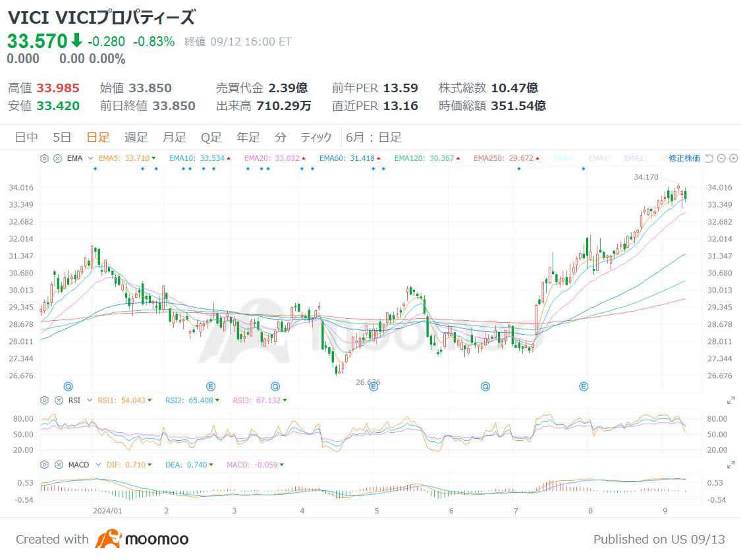Click the 出来高 710.29万 volume value

(x=283, y=106)
